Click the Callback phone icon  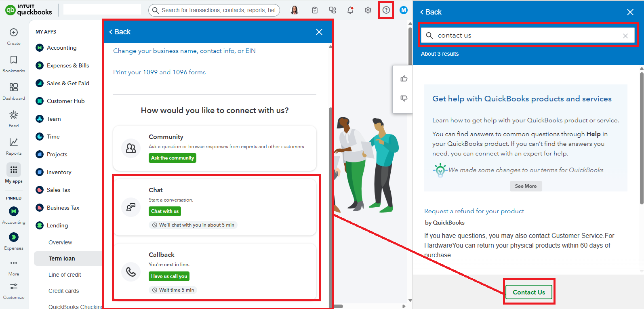tap(131, 272)
